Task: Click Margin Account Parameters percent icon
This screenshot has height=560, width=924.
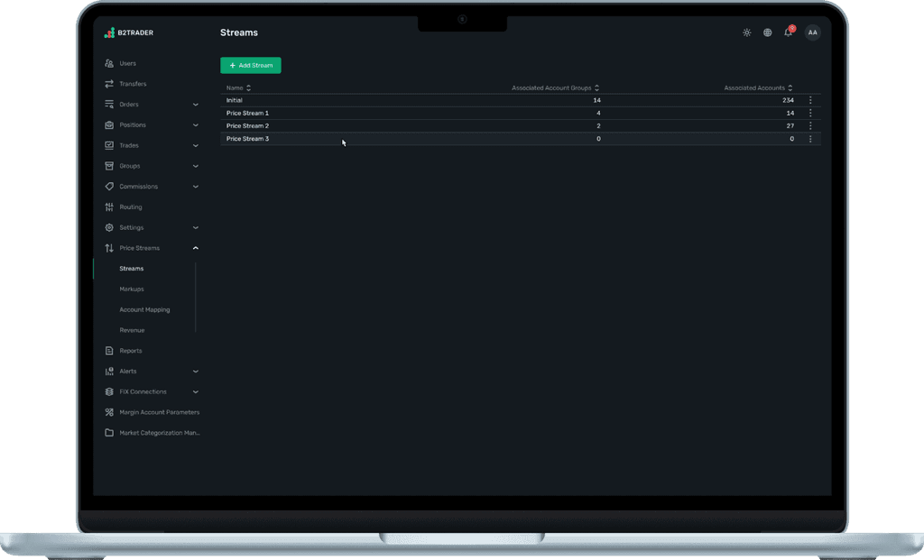Action: pos(109,412)
